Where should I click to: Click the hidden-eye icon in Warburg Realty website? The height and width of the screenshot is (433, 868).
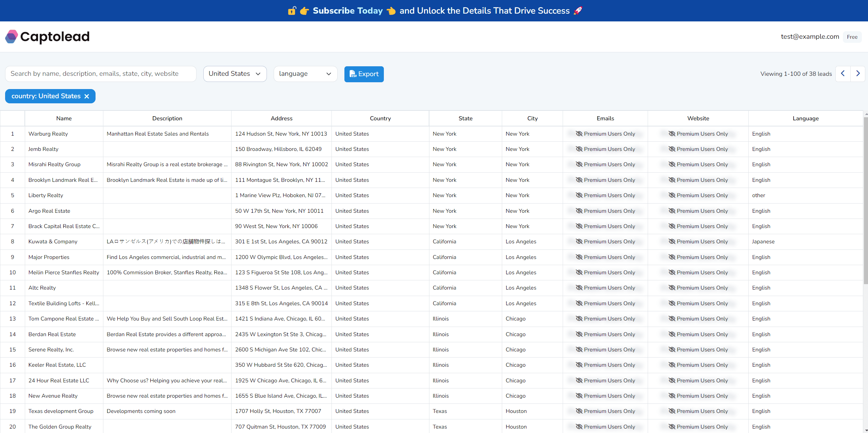click(672, 134)
